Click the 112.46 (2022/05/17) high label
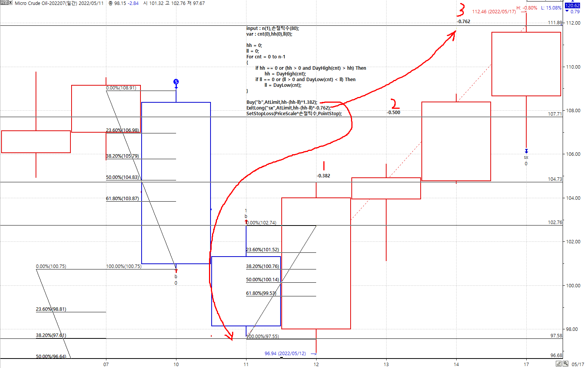This screenshot has height=368, width=588. [x=494, y=12]
